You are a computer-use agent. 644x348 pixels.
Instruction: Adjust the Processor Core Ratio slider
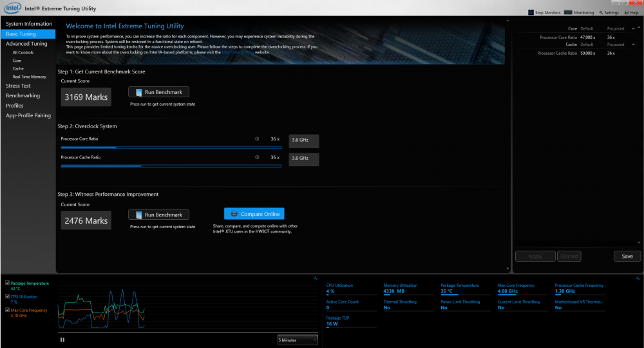coord(171,148)
